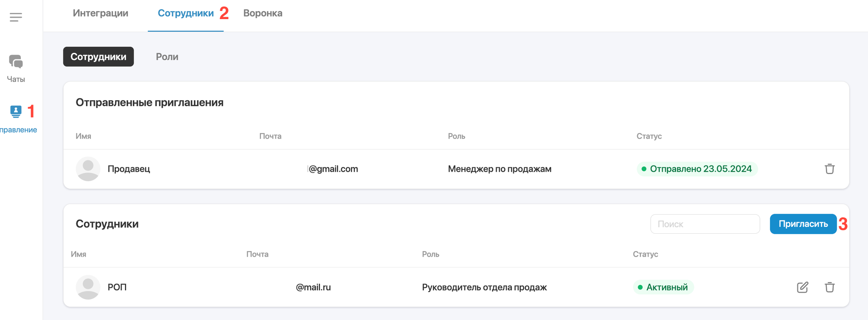Screen dimensions: 868x320
Task: Select the dark Сотрудники sub-tab button
Action: 99,57
